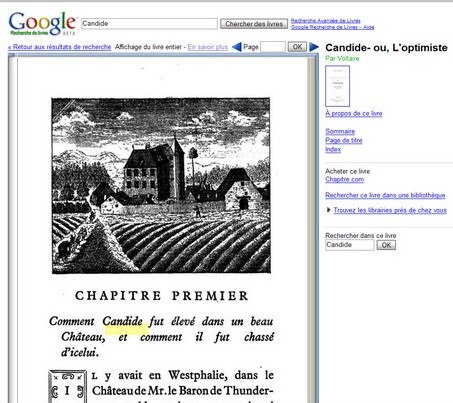Visit Chapitre.com to buy the book
Viewport: 453px width, 403px height.
tap(344, 179)
